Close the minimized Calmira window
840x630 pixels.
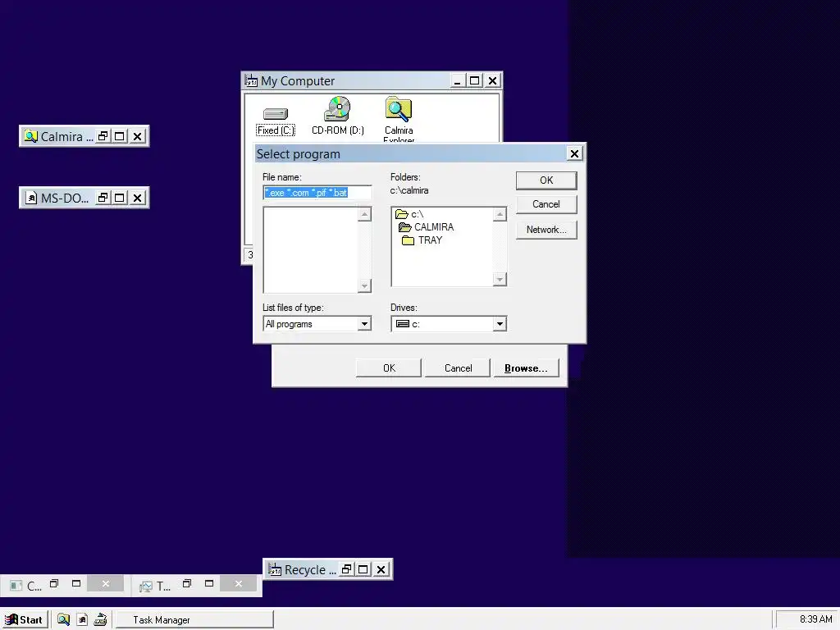[x=138, y=136]
